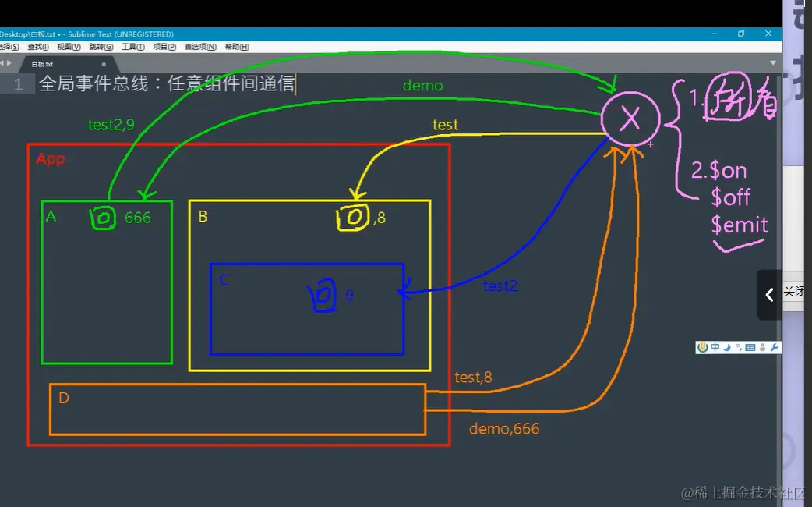This screenshot has width=812, height=507.
Task: Click the line number 1 in the gutter
Action: (x=18, y=83)
